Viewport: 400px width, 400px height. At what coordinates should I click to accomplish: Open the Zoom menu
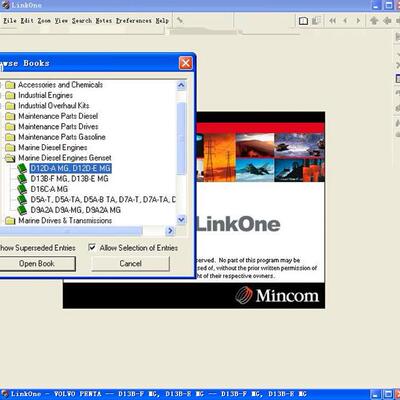pos(44,21)
